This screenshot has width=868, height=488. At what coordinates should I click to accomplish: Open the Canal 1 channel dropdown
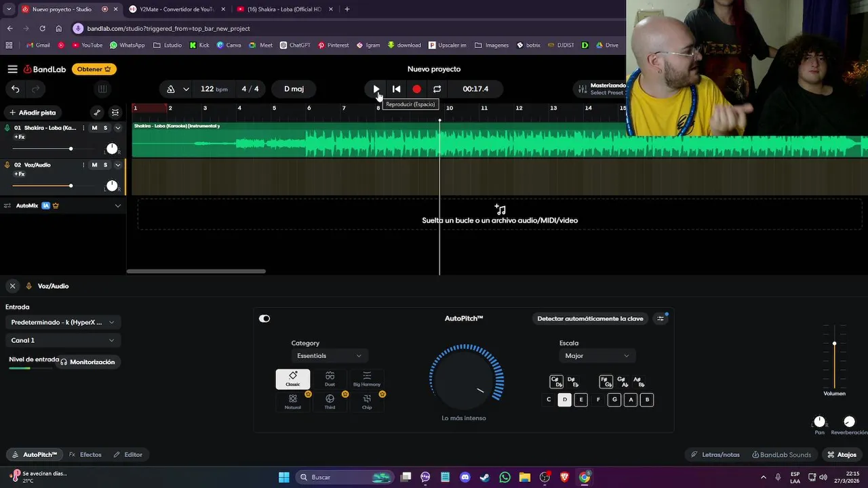(x=62, y=340)
